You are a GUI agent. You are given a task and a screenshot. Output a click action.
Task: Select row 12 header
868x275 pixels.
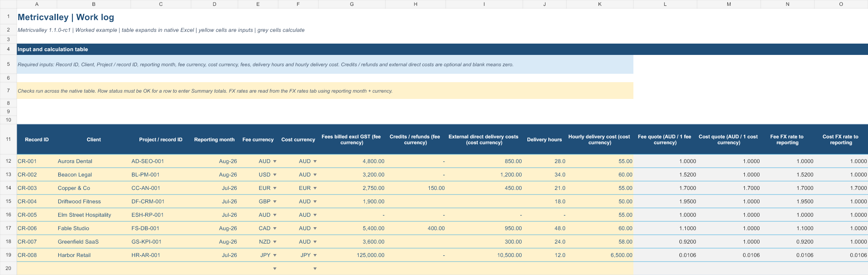pyautogui.click(x=8, y=161)
